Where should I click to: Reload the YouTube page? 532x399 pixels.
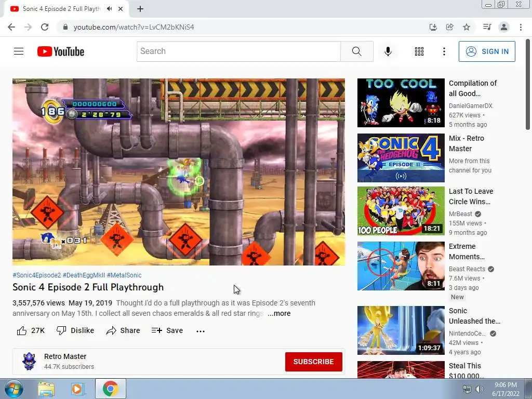click(45, 27)
